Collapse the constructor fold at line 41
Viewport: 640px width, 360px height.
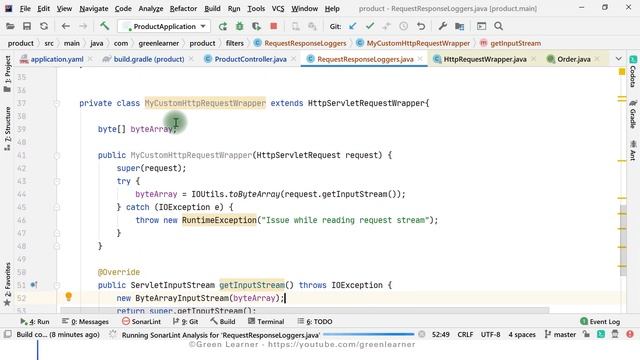click(57, 156)
